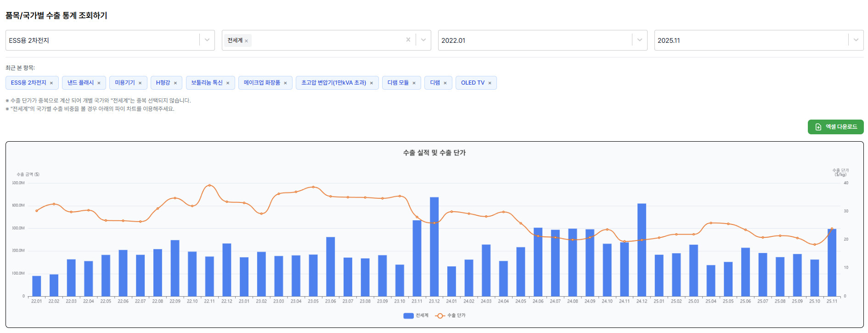Remove the ESS용 2차전지 recent tag

coord(51,83)
